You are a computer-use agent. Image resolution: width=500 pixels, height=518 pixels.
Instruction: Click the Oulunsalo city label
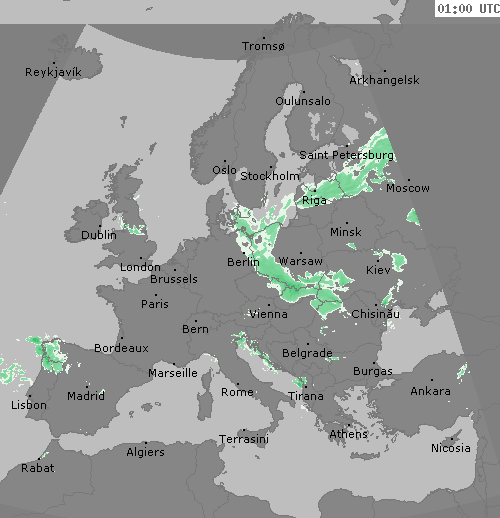pyautogui.click(x=303, y=101)
